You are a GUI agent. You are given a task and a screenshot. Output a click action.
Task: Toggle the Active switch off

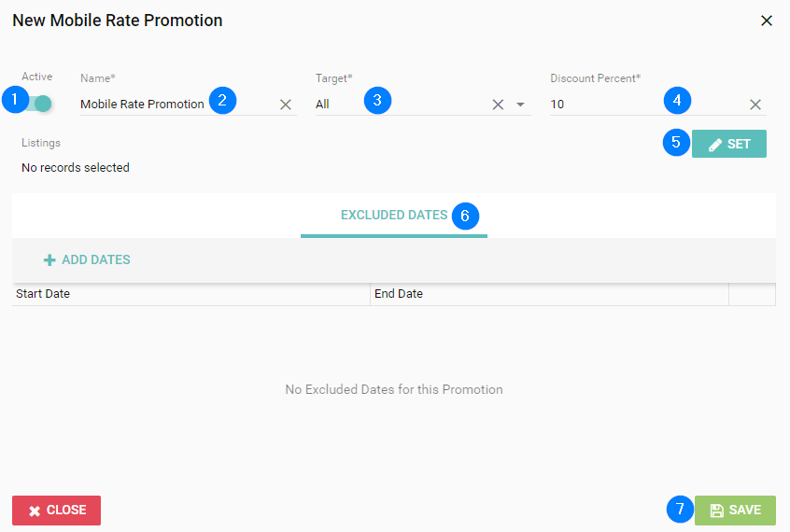tap(41, 104)
